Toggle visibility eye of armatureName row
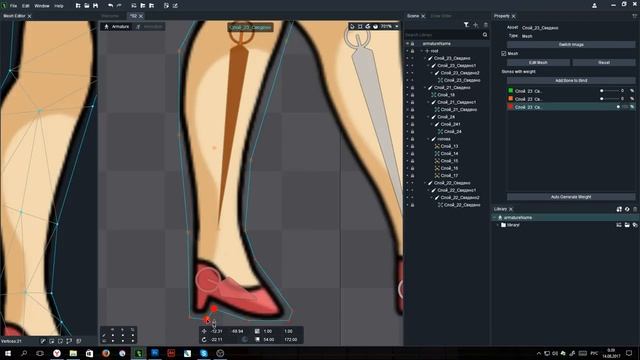640x360 pixels. click(x=407, y=43)
